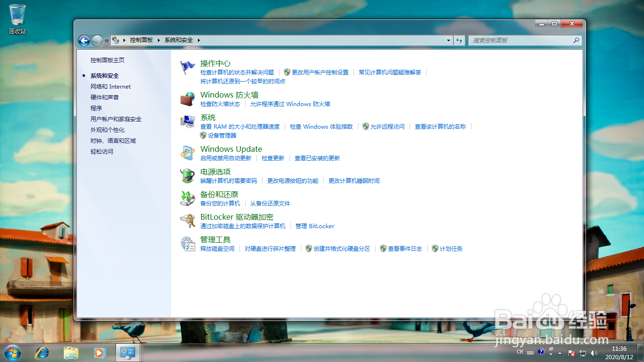The image size is (644, 362).
Task: Click the 电源选项 battery icon
Action: [x=188, y=176]
